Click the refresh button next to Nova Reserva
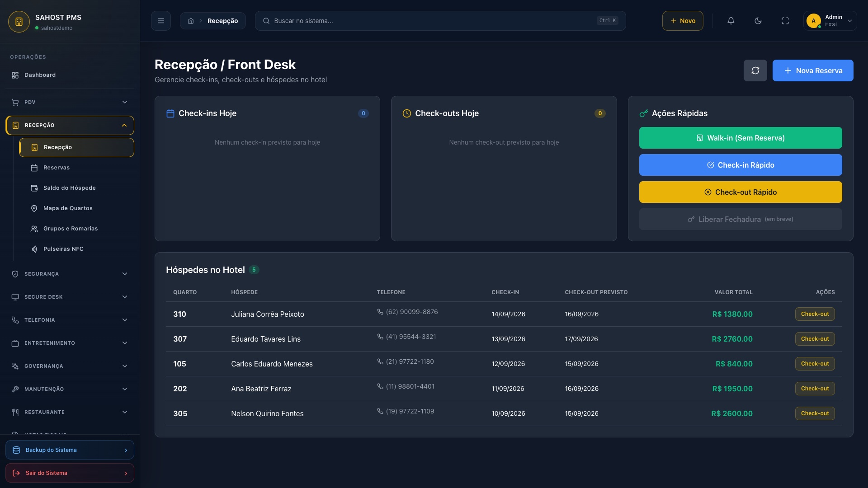Screen dimensions: 868x488 click(755, 70)
